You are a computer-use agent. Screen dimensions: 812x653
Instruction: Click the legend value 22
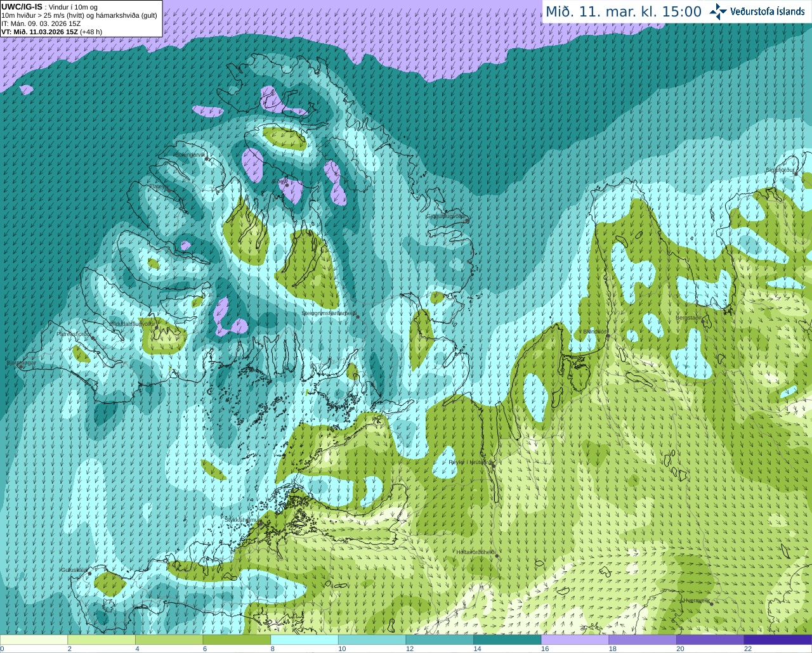coord(748,649)
